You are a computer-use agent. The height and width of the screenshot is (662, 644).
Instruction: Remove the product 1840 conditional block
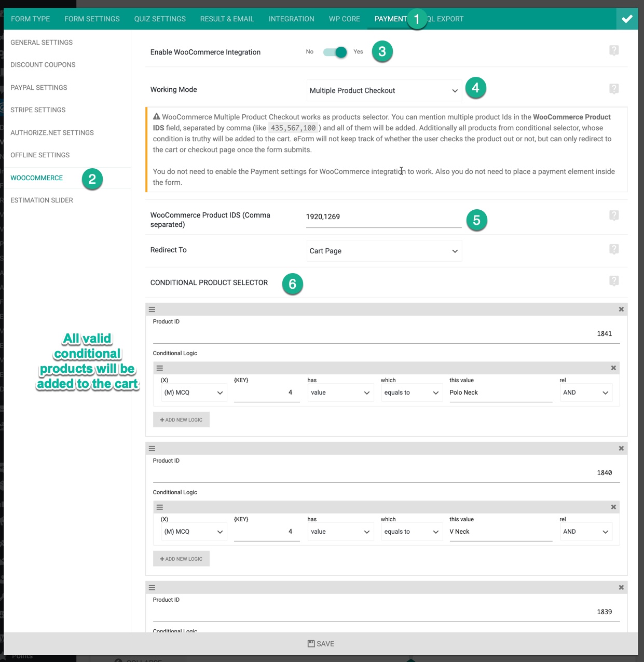(x=621, y=449)
